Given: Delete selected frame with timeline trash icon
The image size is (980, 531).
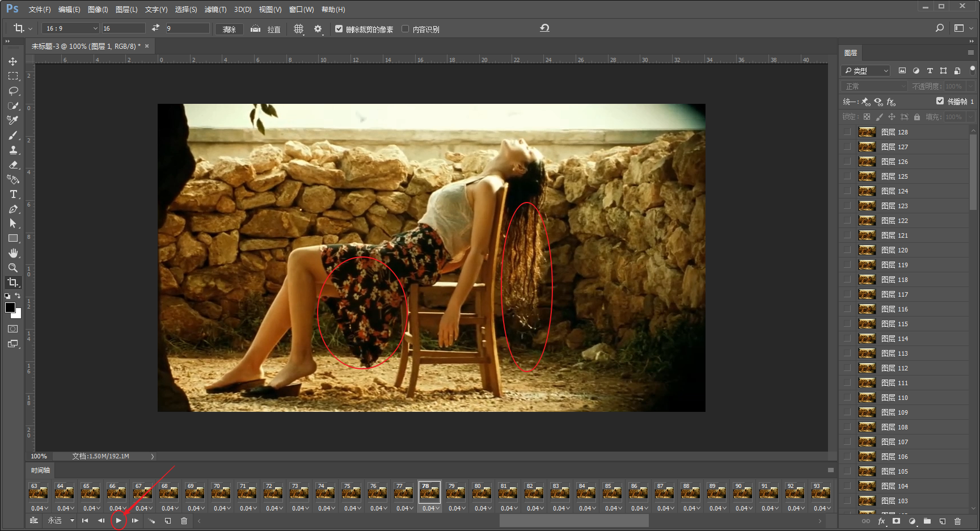Looking at the screenshot, I should [184, 521].
